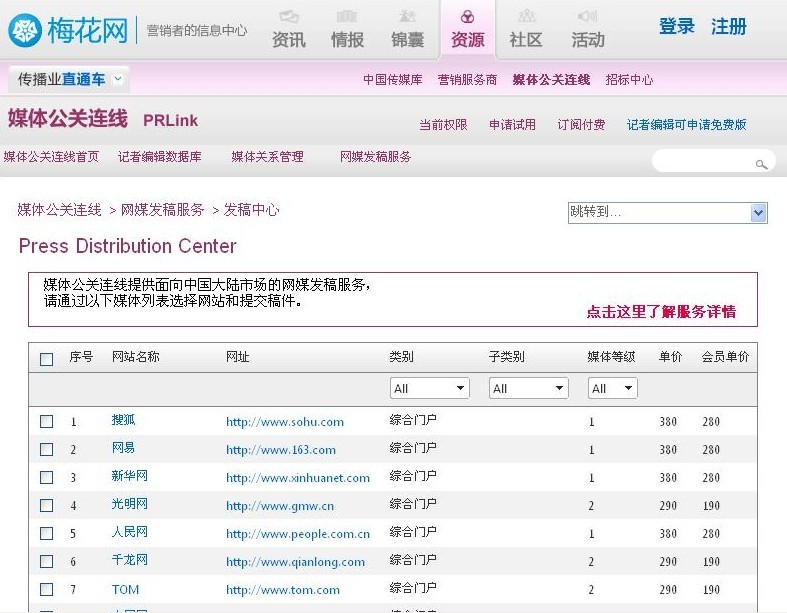Click the search magnifier icon
The width and height of the screenshot is (787, 613).
(761, 164)
